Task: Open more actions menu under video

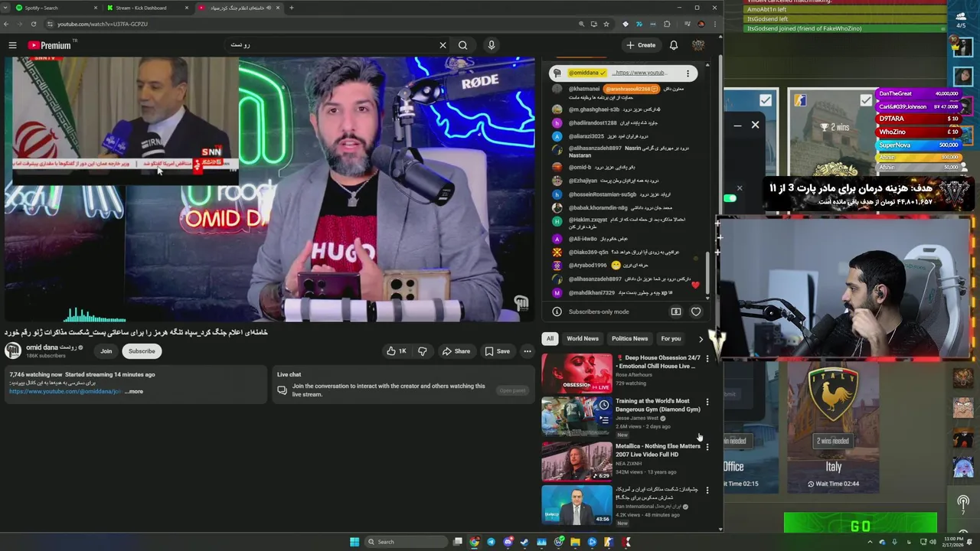Action: tap(527, 351)
